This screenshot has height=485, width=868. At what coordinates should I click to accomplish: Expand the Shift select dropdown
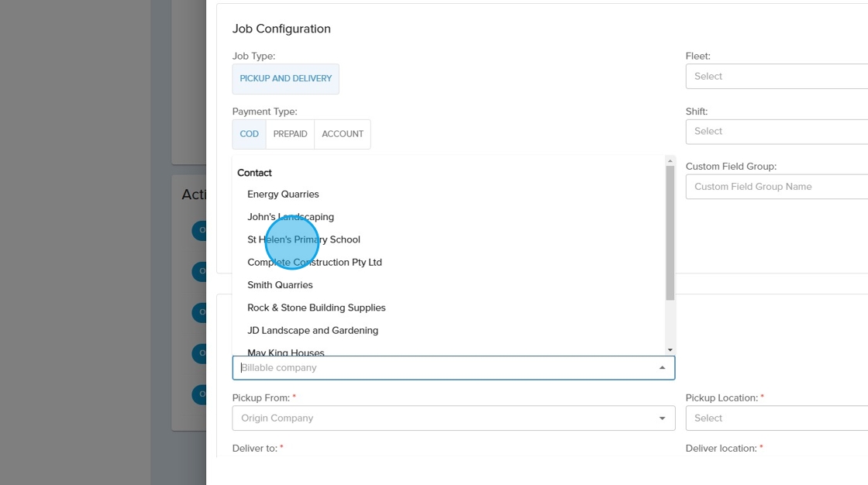775,132
